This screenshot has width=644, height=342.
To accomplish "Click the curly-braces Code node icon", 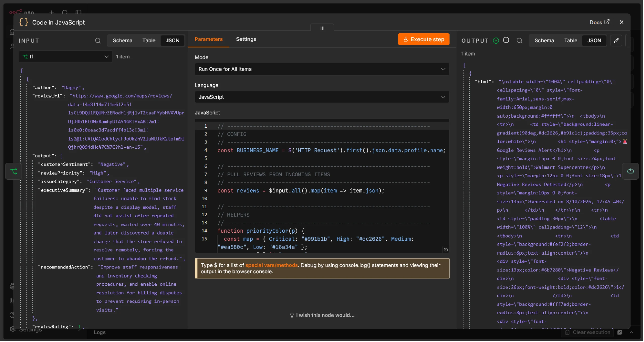I will tap(24, 22).
